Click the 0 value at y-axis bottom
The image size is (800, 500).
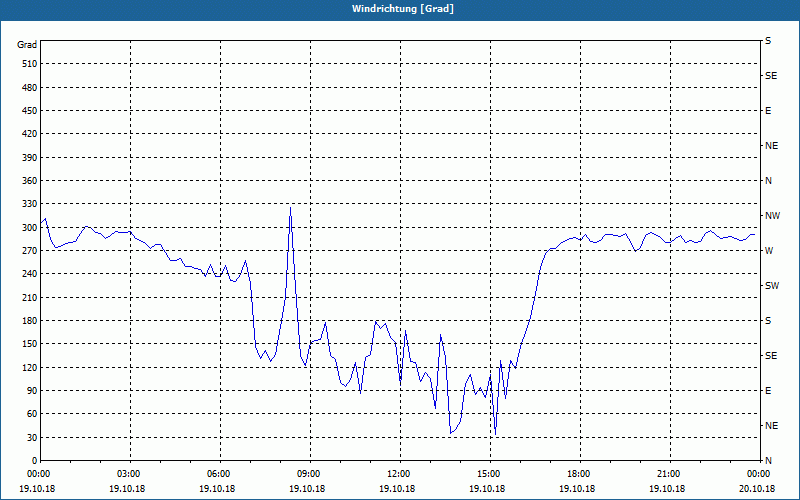pyautogui.click(x=34, y=461)
